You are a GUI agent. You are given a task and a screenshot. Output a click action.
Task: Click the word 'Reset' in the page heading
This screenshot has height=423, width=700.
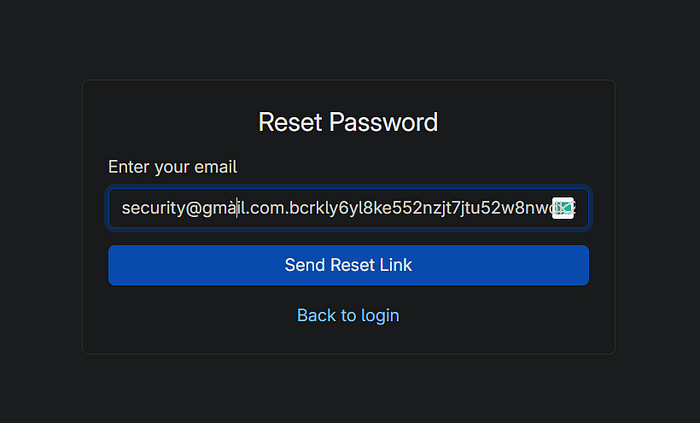pos(291,122)
